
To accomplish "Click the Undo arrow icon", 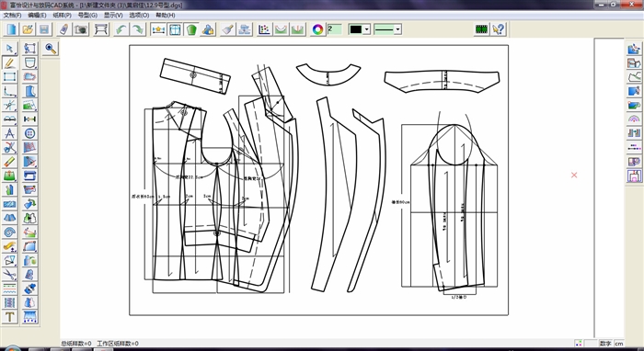I will tap(121, 29).
